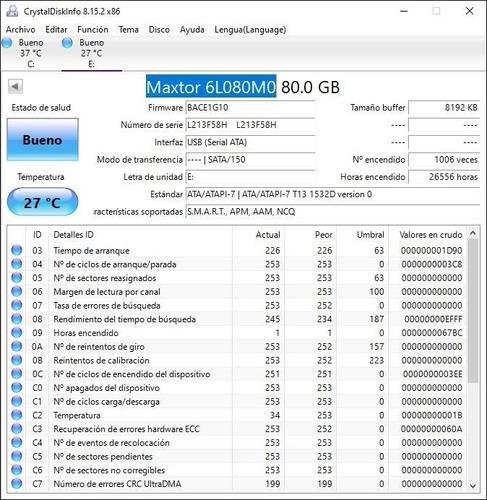Click status icon for attribute 0C row
487x500 pixels.
17,374
